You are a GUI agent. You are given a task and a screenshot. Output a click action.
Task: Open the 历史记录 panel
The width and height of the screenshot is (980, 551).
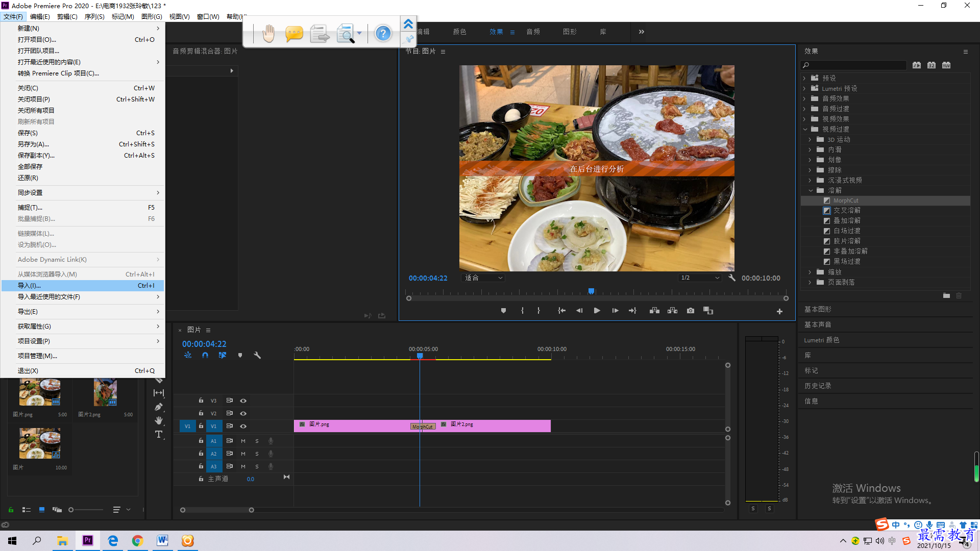tap(818, 386)
